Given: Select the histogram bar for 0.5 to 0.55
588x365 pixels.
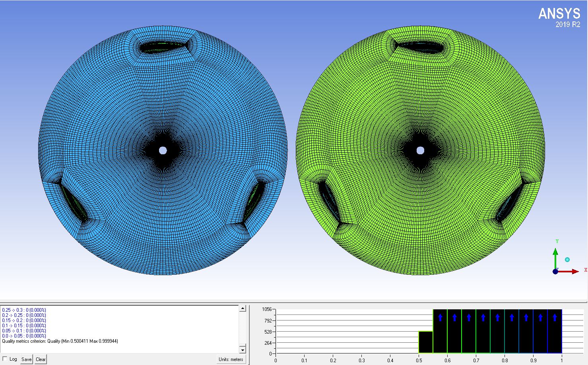Looking at the screenshot, I should click(x=426, y=342).
